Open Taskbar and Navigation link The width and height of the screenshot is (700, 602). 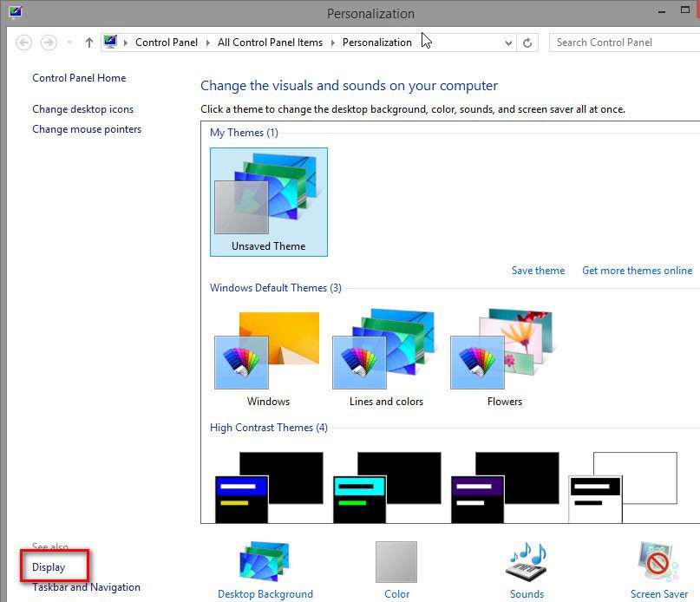(86, 587)
